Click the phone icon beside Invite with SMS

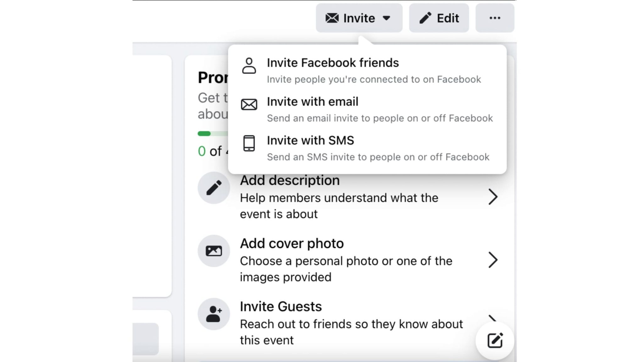point(249,143)
